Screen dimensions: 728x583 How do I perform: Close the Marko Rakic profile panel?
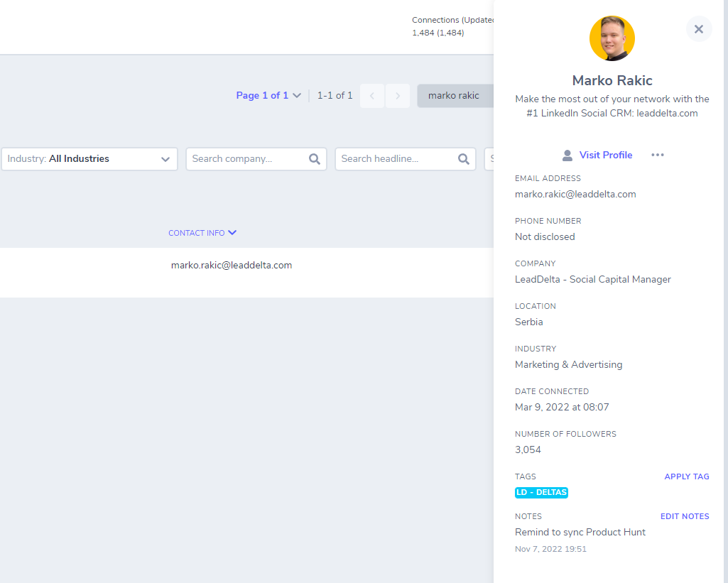coord(699,29)
